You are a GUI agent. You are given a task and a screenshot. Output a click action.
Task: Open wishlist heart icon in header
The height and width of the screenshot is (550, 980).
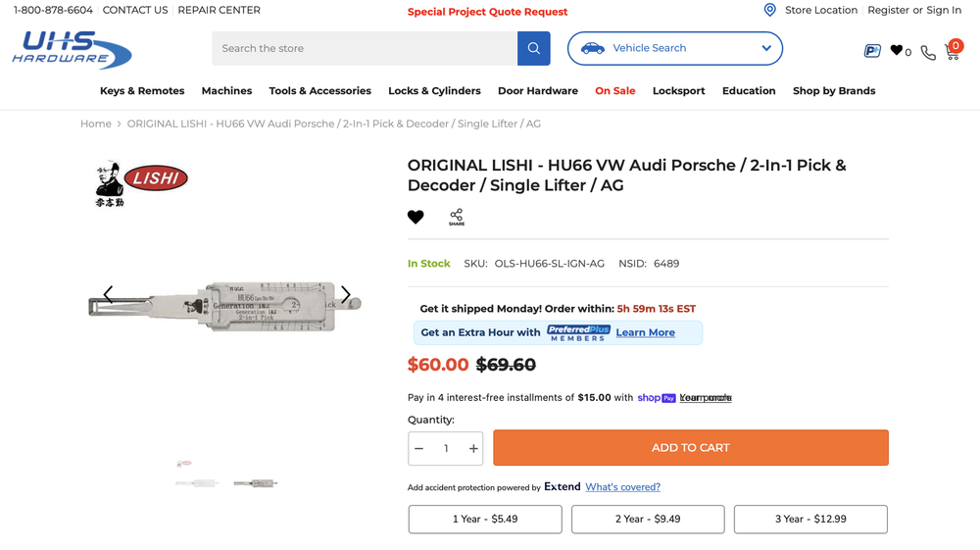[897, 50]
